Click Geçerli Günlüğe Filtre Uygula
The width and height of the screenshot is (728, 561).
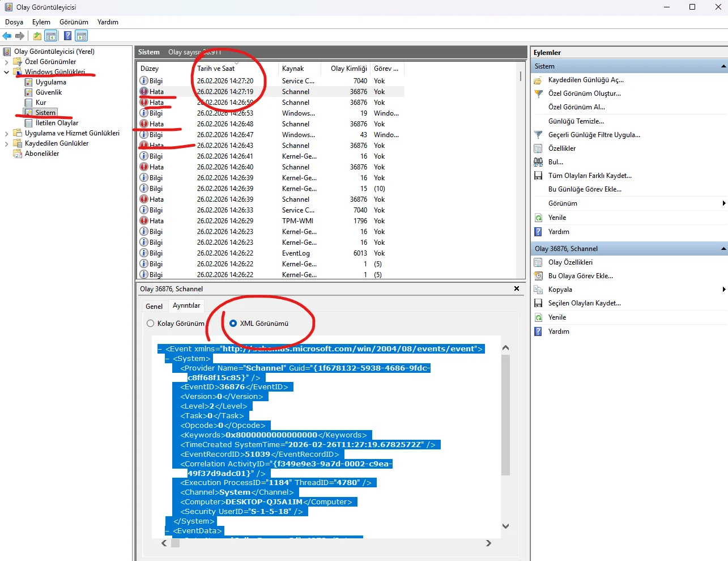[x=594, y=135]
